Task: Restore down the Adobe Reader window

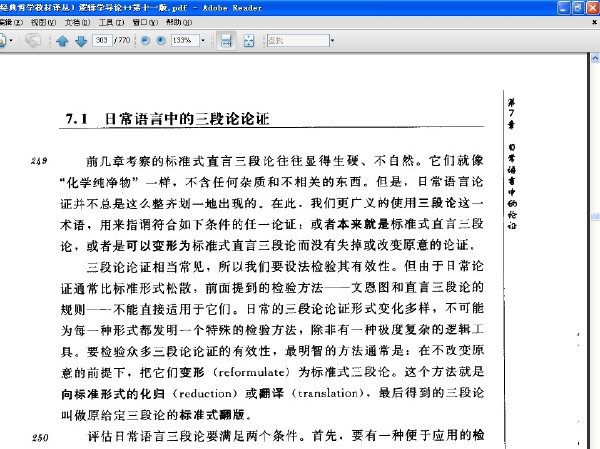Action: pos(578,8)
